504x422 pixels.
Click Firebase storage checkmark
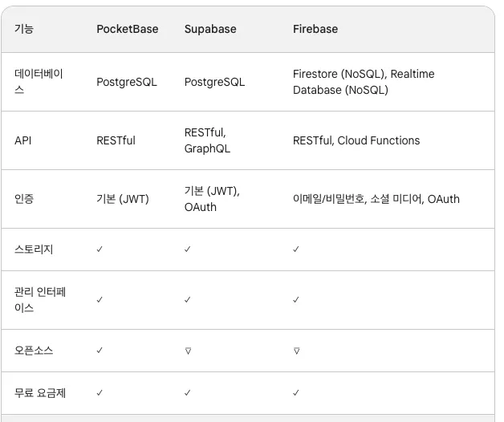(296, 249)
